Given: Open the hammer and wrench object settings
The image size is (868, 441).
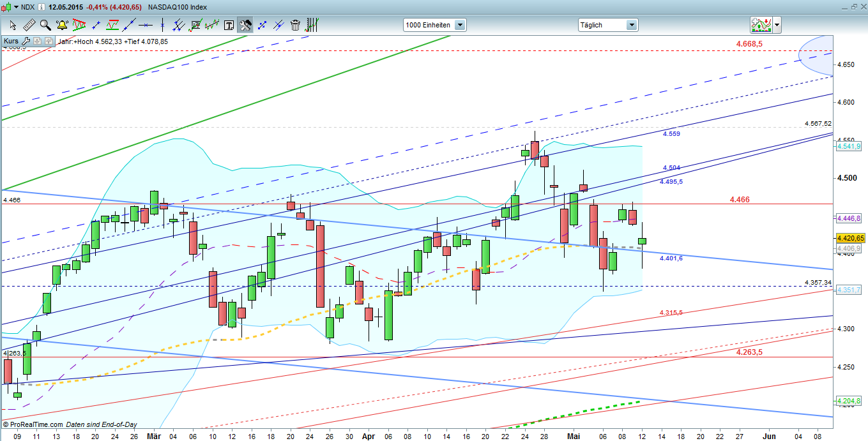Looking at the screenshot, I should [x=245, y=25].
